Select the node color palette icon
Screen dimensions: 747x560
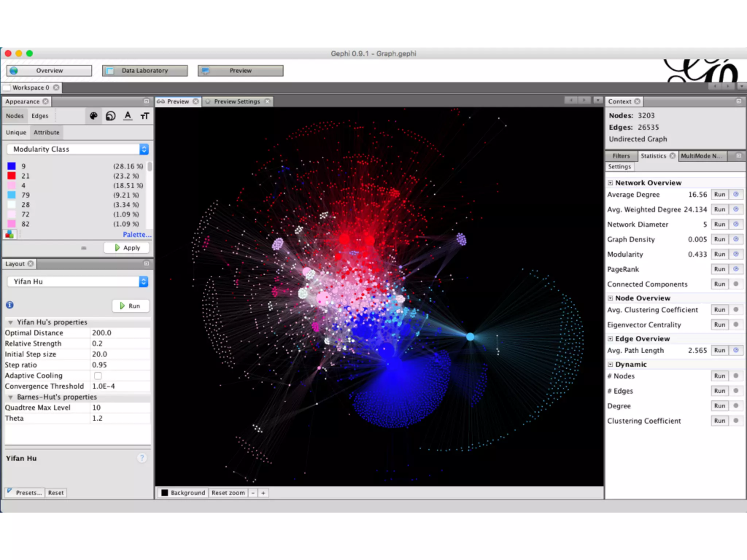(x=93, y=116)
